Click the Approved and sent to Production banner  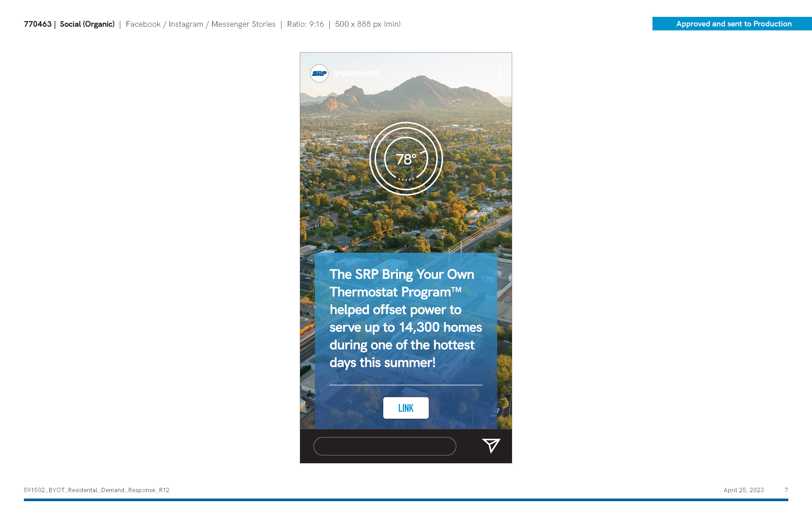(734, 24)
